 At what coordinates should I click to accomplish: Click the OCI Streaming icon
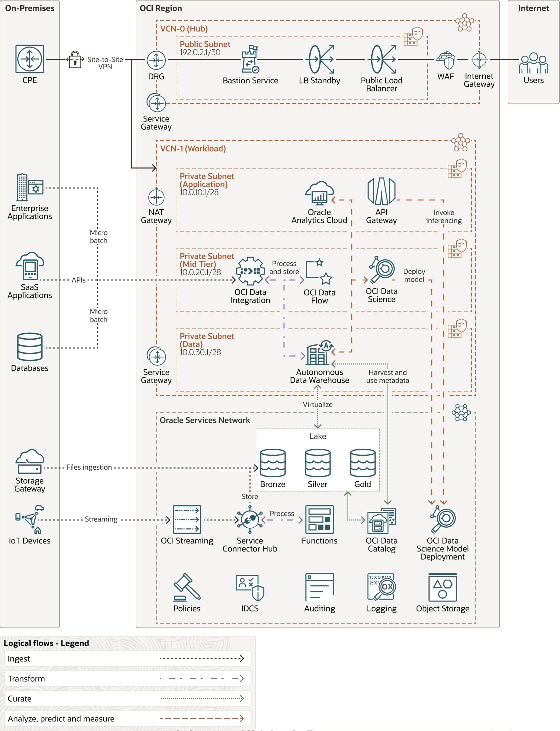[187, 520]
